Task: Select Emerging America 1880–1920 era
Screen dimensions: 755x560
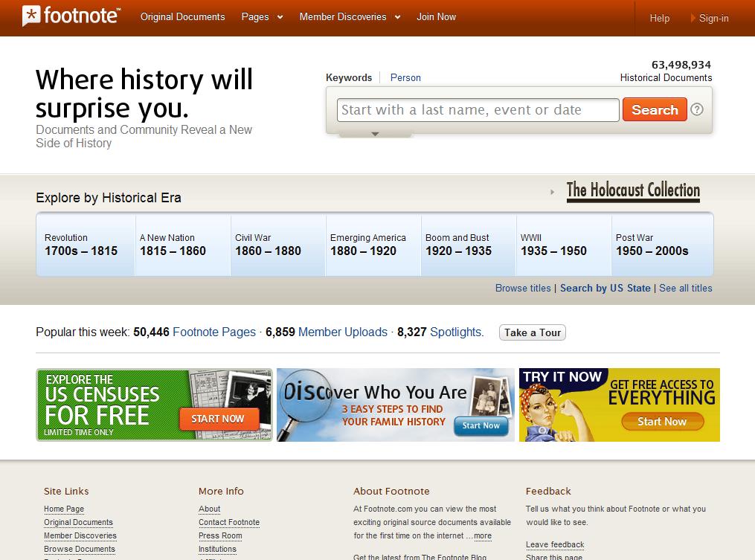Action: [x=373, y=245]
